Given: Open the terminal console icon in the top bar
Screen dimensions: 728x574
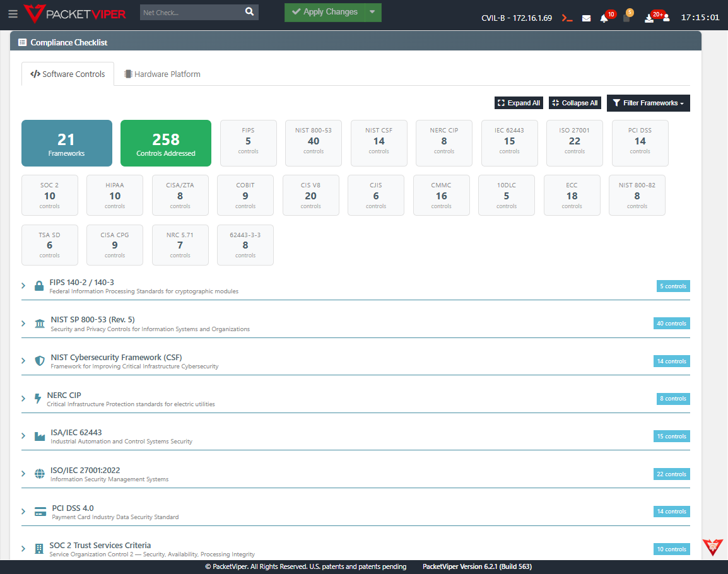Looking at the screenshot, I should [567, 18].
